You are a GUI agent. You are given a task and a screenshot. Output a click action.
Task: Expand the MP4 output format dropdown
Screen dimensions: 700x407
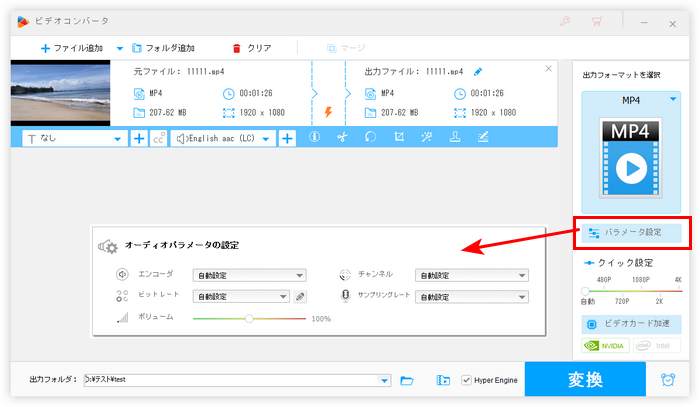coord(673,99)
